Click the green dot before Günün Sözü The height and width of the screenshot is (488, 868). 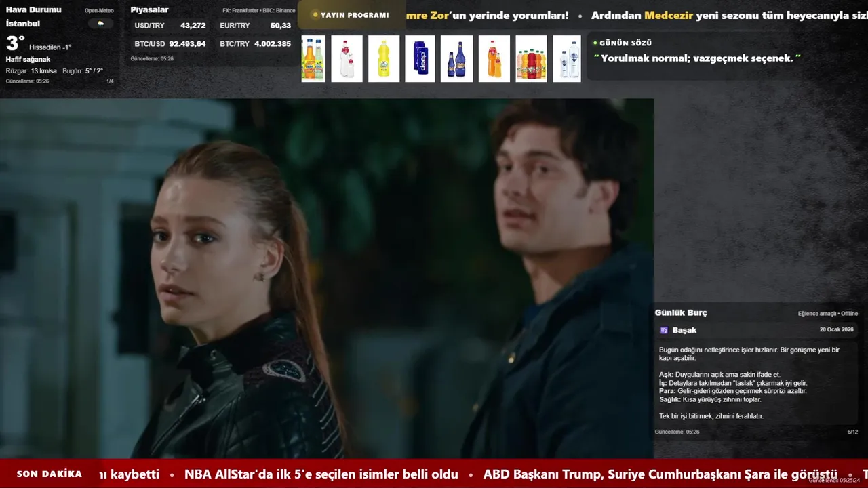click(595, 43)
